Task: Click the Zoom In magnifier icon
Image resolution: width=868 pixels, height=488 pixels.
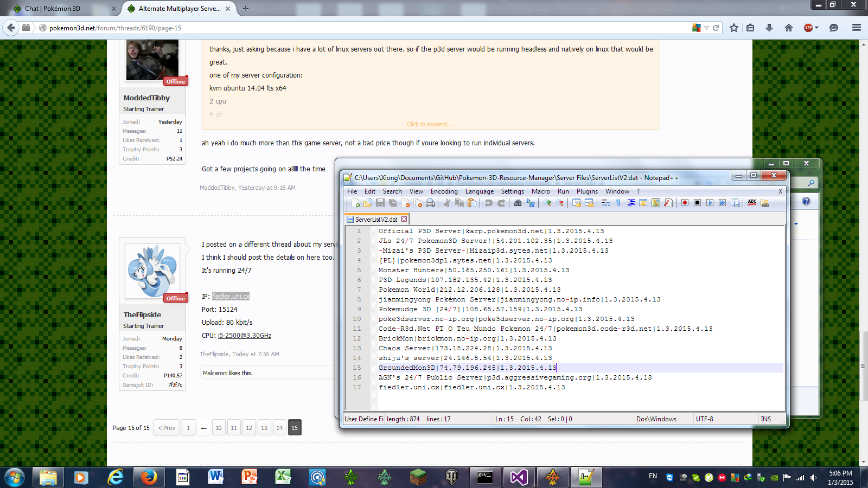Action: point(547,203)
